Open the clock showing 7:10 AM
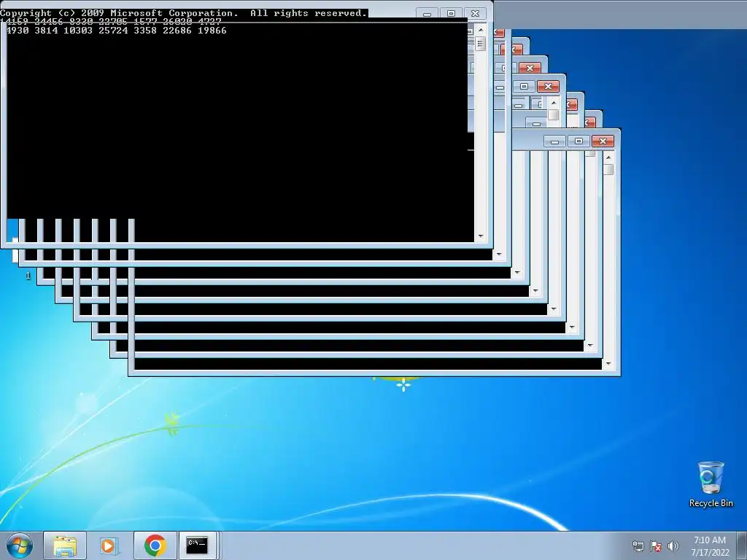The width and height of the screenshot is (747, 560). point(710,540)
